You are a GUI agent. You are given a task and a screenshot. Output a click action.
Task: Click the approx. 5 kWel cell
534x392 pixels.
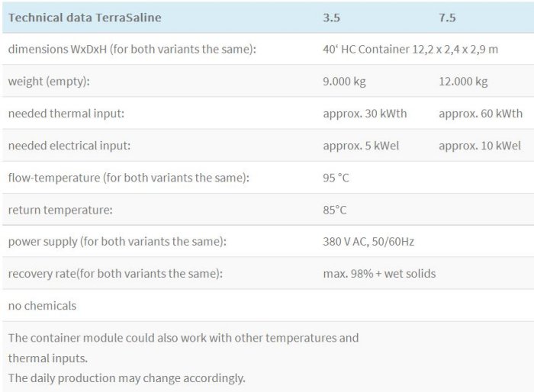(361, 145)
